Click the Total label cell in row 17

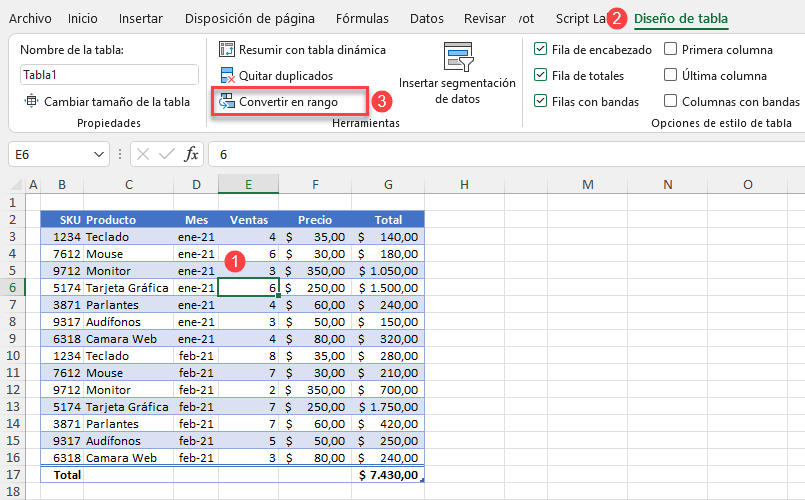coord(62,475)
